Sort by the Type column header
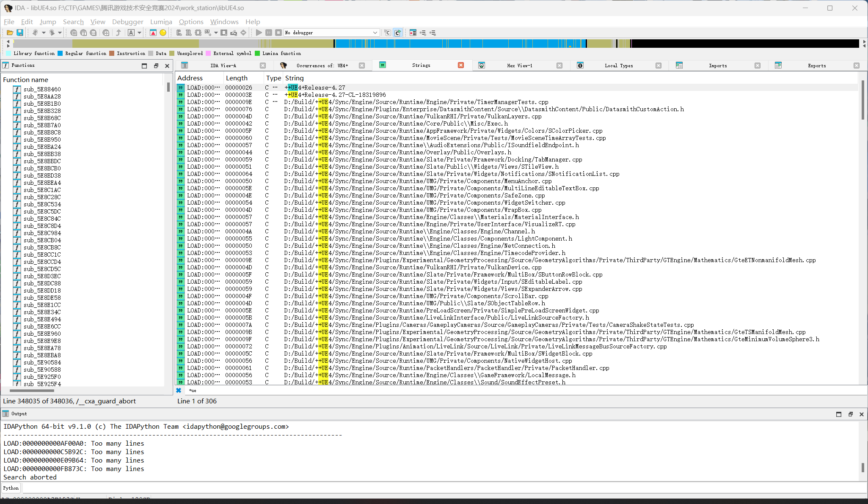This screenshot has height=504, width=868. point(273,78)
